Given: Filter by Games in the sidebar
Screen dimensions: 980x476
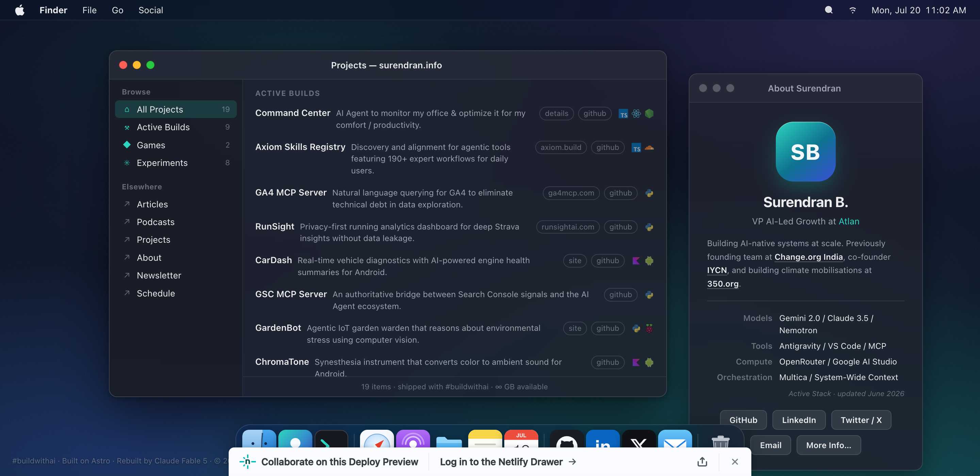Looking at the screenshot, I should click(176, 145).
